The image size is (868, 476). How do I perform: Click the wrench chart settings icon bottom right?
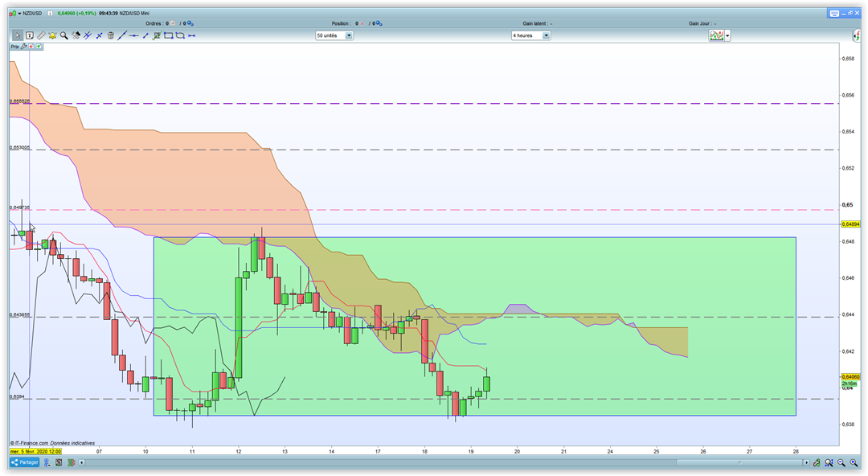click(817, 462)
